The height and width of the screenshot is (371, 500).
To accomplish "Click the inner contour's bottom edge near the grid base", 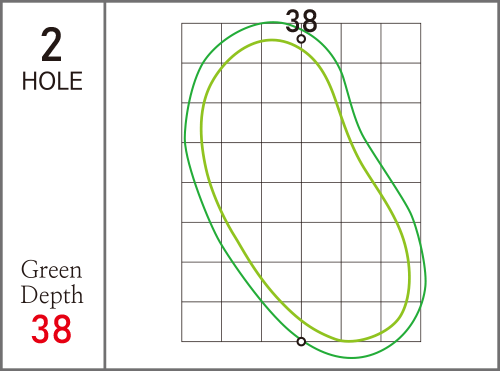I will (x=349, y=341).
